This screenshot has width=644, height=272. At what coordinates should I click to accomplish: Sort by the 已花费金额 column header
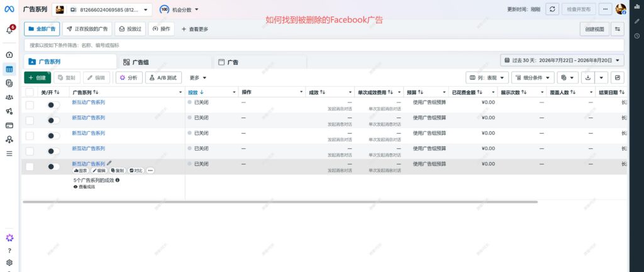[467, 92]
